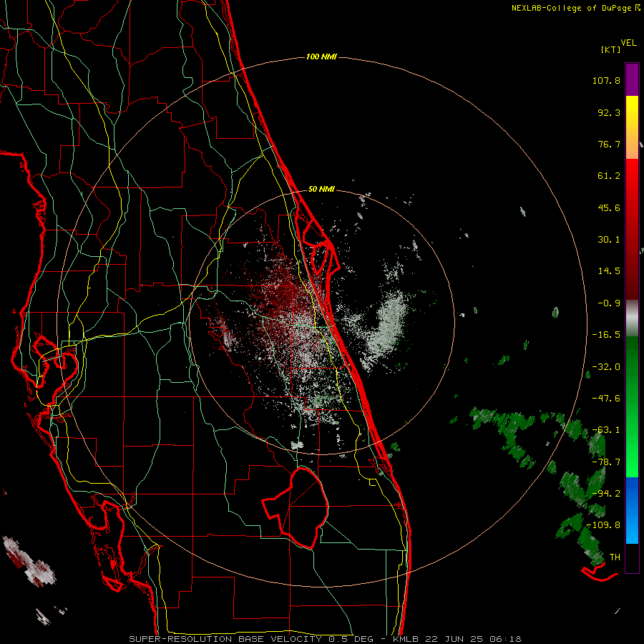The image size is (644, 644).
Task: Click the 92.3 scale value
Action: tap(609, 112)
